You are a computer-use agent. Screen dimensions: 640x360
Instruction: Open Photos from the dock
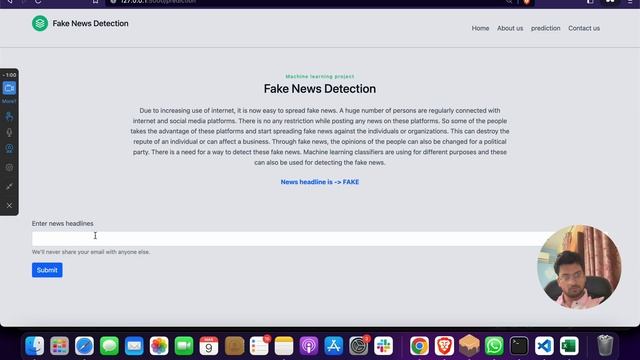tap(159, 346)
